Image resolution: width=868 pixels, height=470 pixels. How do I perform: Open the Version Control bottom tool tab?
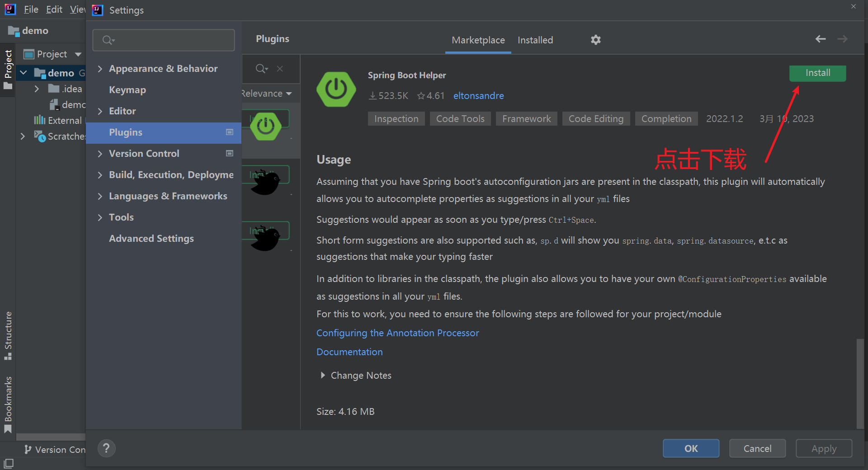point(55,450)
